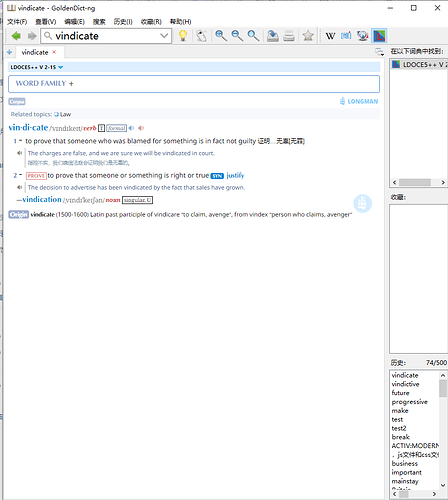Play audio for 'The charges are false' example
The width and height of the screenshot is (448, 500).
[20, 153]
